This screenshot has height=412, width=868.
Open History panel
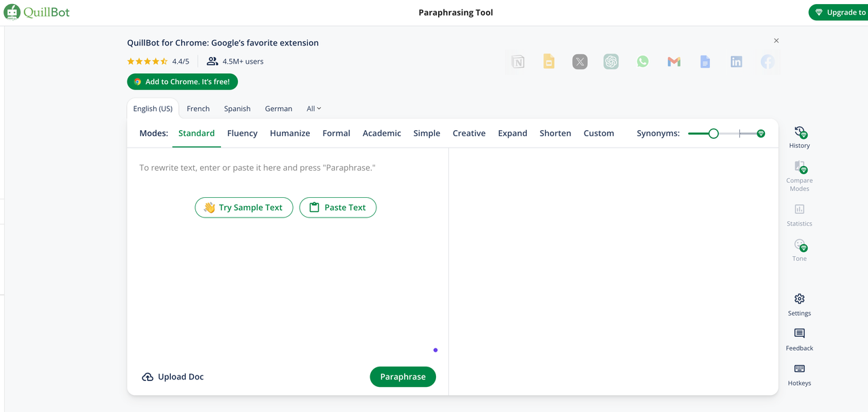coord(800,137)
